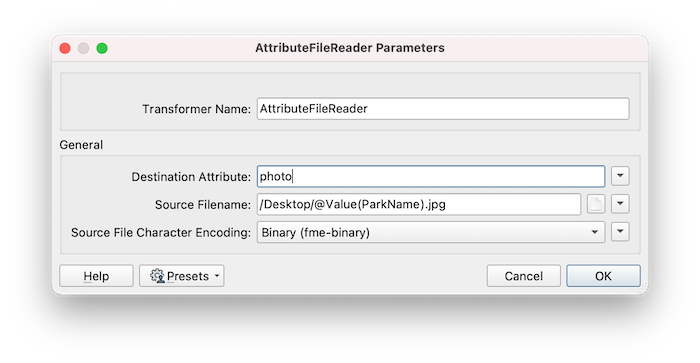700x363 pixels.
Task: Click the Cancel button
Action: pos(524,276)
